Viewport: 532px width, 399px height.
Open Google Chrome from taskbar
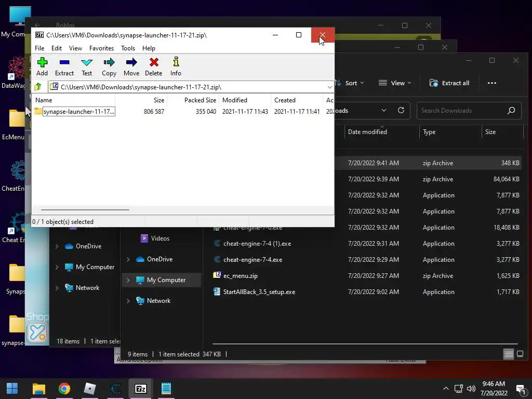tap(64, 388)
